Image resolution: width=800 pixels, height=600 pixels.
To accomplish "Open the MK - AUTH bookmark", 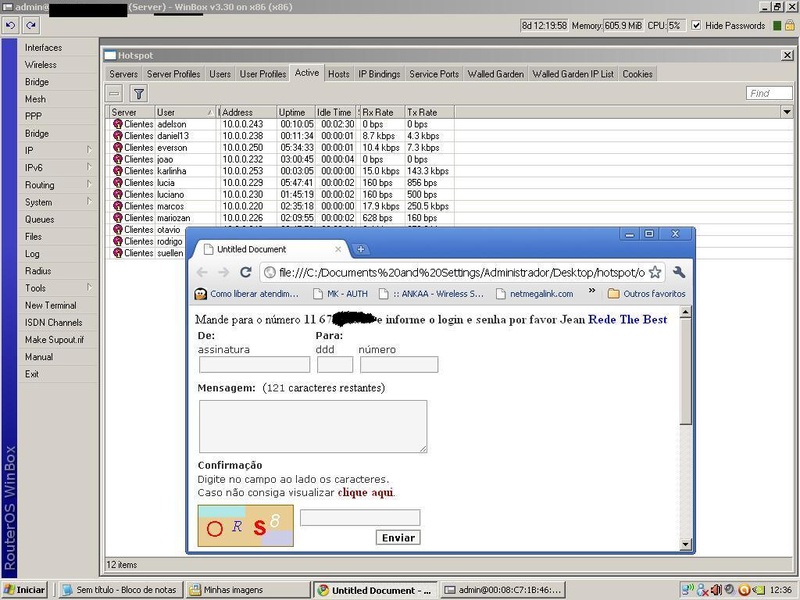I will 341,294.
